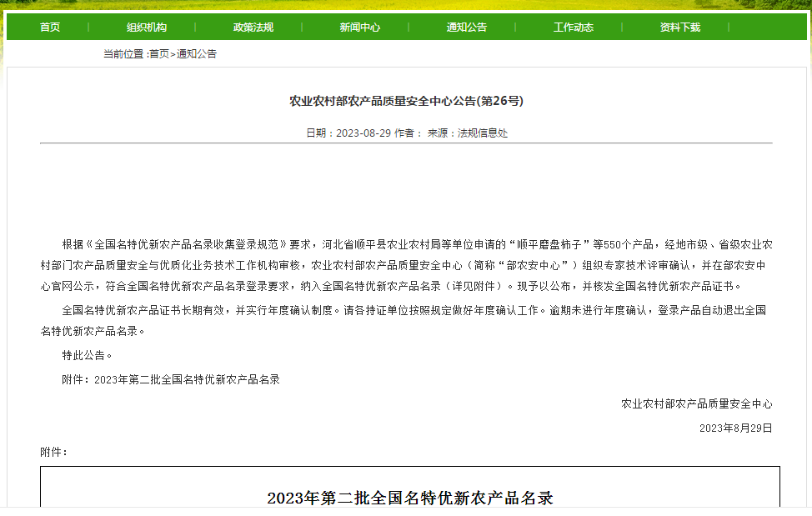Follow the 通知公告 breadcrumb link

pos(197,54)
